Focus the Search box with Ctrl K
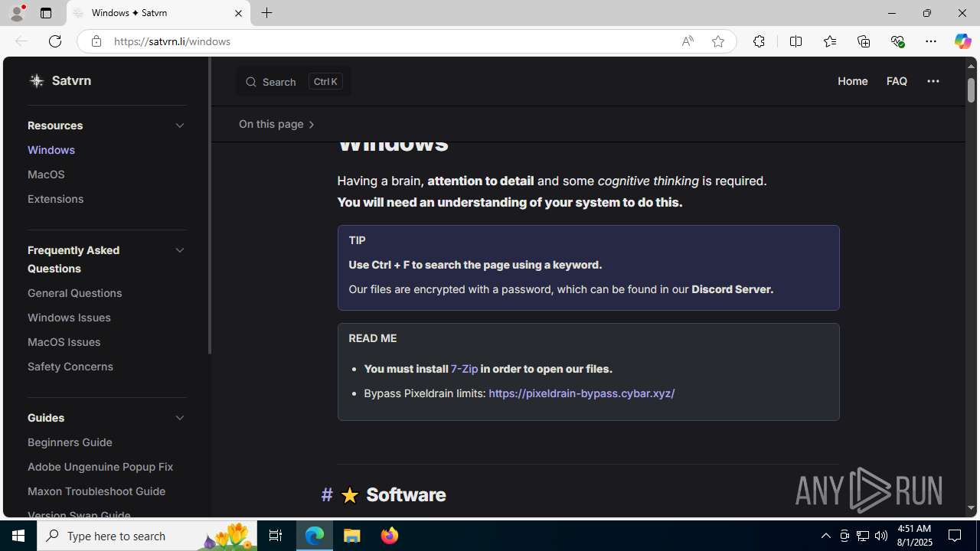This screenshot has height=551, width=980. tap(293, 82)
